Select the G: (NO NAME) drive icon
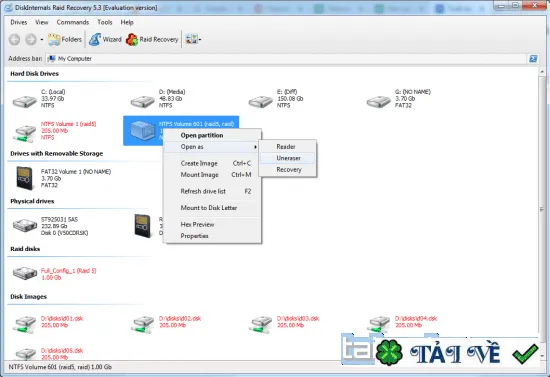Screen dimensions: 550x377 pos(378,101)
